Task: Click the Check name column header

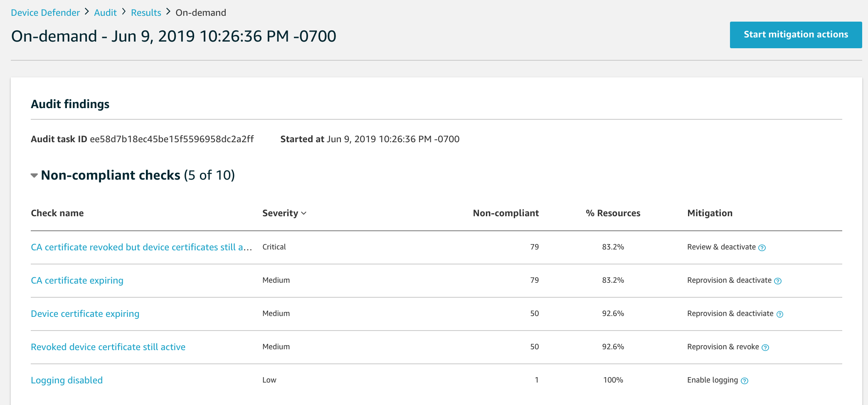Action: 57,213
